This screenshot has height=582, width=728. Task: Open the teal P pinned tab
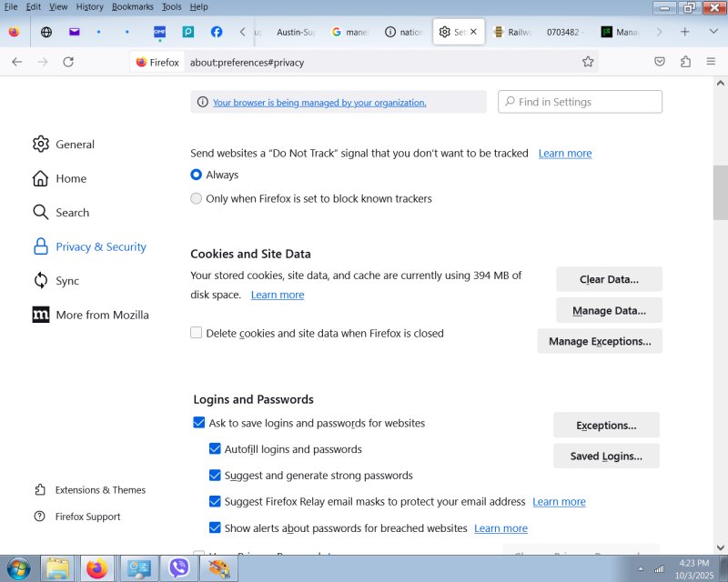pos(188,32)
